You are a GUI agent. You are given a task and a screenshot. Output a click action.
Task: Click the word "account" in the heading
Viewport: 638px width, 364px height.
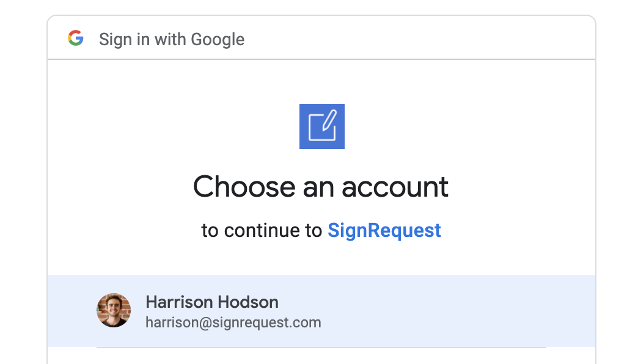[x=395, y=188]
